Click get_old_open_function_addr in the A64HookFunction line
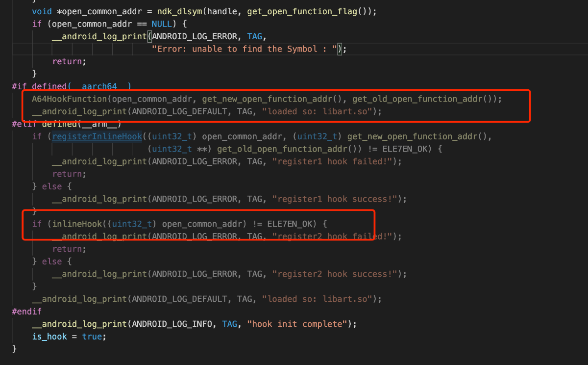This screenshot has width=588, height=365. point(417,99)
